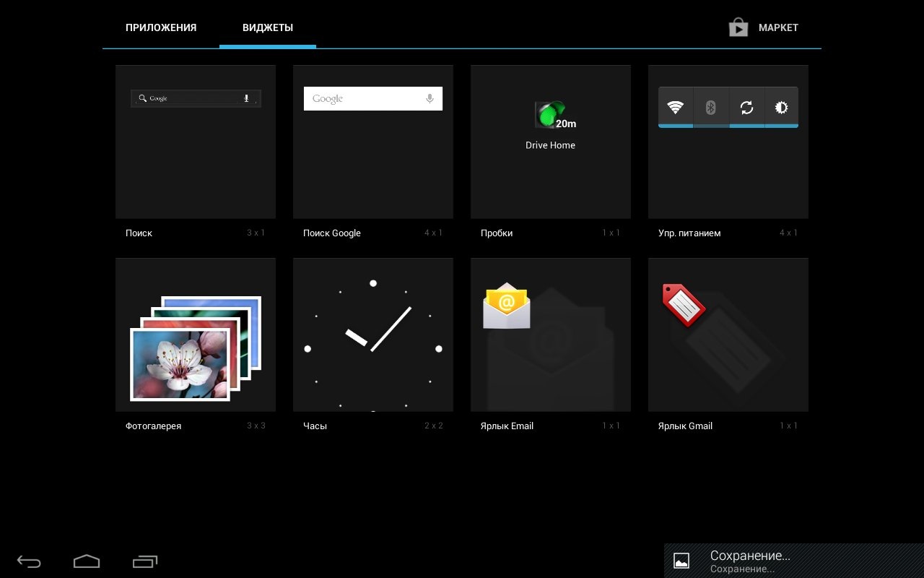Image resolution: width=924 pixels, height=578 pixels.
Task: Open the Recent Apps navigation button
Action: click(x=145, y=561)
